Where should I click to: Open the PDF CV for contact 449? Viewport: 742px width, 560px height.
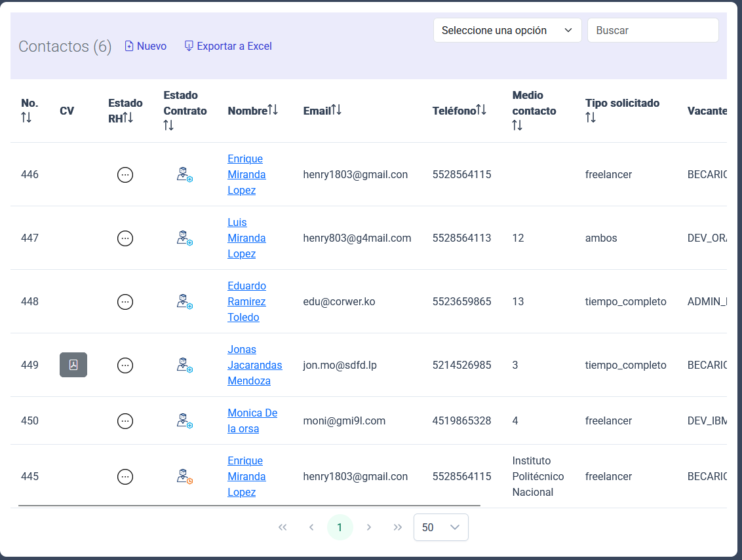tap(73, 365)
